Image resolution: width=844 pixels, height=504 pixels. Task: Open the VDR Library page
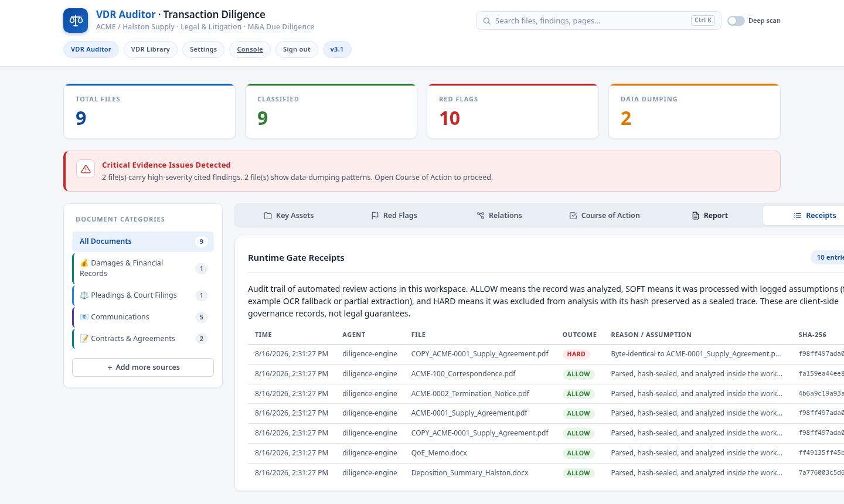(151, 49)
